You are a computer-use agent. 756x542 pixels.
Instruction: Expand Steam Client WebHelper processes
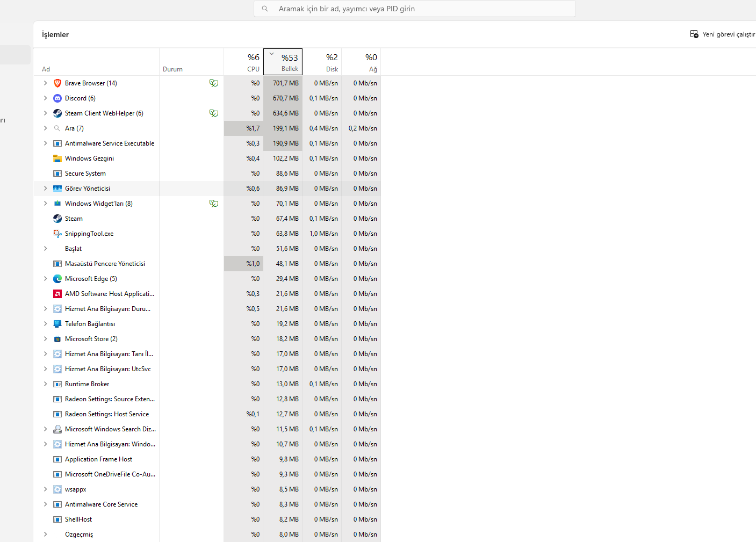click(45, 113)
